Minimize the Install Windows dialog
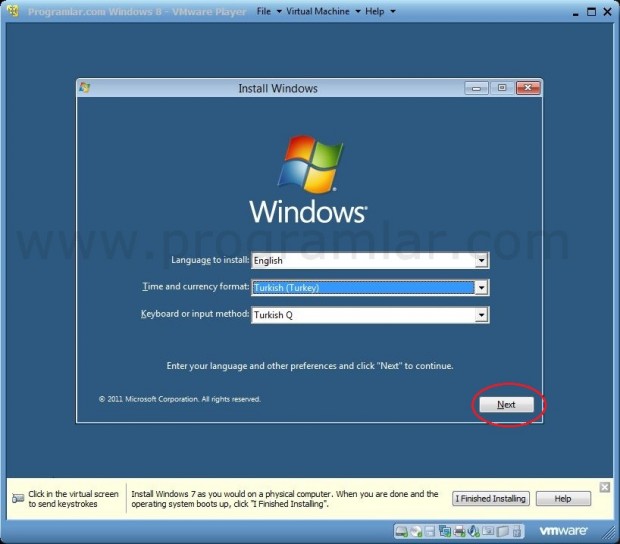The height and width of the screenshot is (544, 620). point(476,88)
